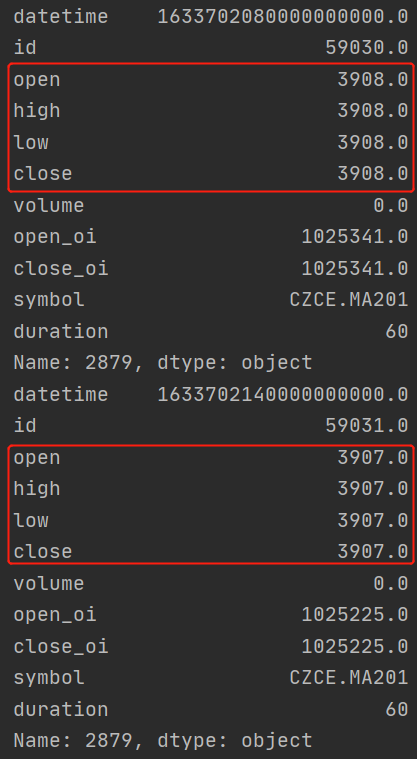417x759 pixels.
Task: Click the first duration value 60
Action: pos(397,332)
